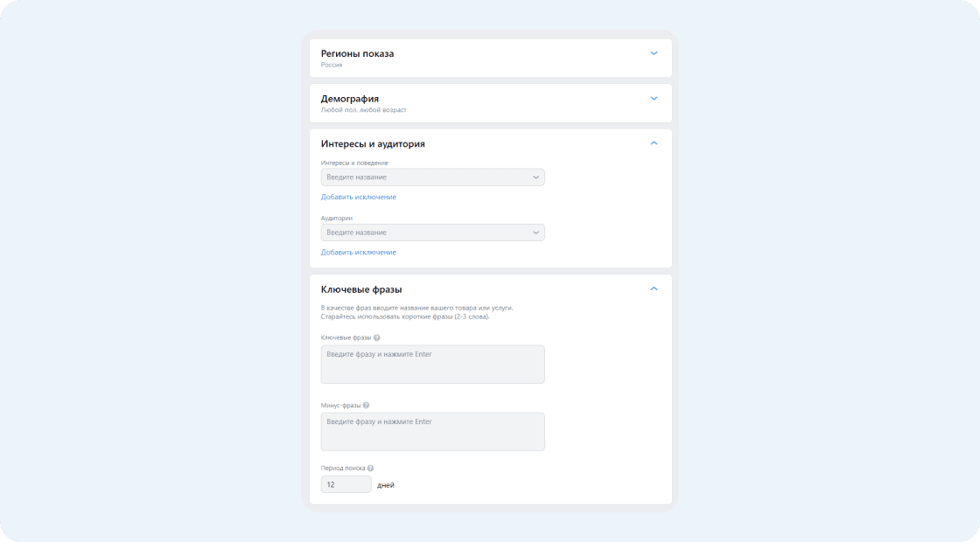
Task: Select the Период поиска days field
Action: coord(346,484)
